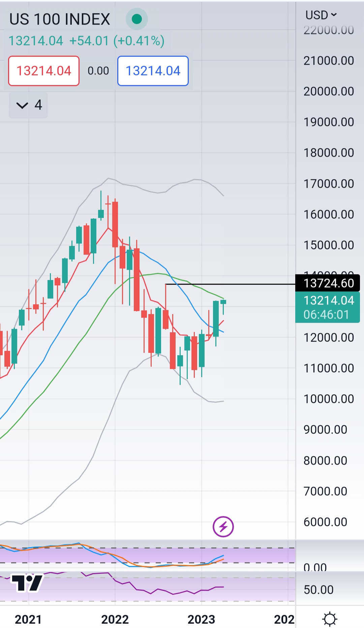364x628 pixels.
Task: Click the green market status dot
Action: coord(136,19)
